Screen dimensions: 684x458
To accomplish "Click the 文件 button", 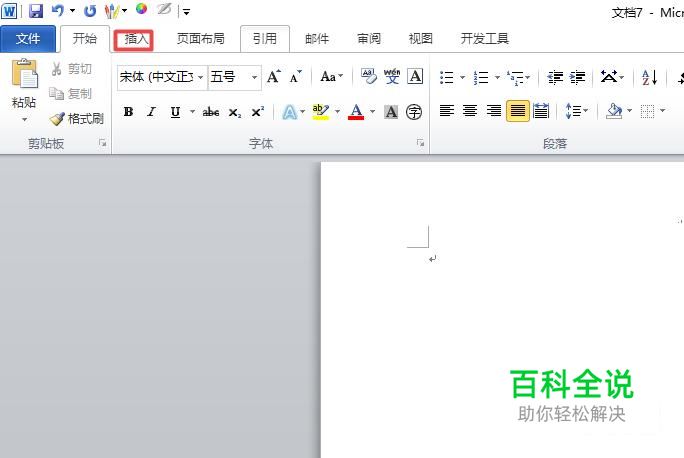I will click(x=28, y=39).
